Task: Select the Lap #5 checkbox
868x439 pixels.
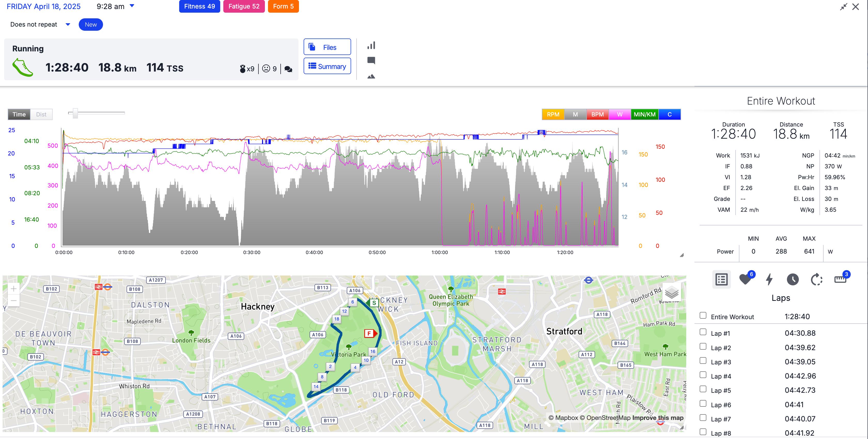Action: click(x=703, y=389)
